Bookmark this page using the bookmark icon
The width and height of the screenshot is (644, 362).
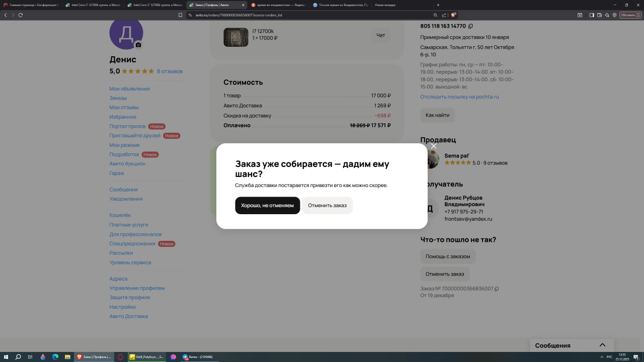click(180, 15)
